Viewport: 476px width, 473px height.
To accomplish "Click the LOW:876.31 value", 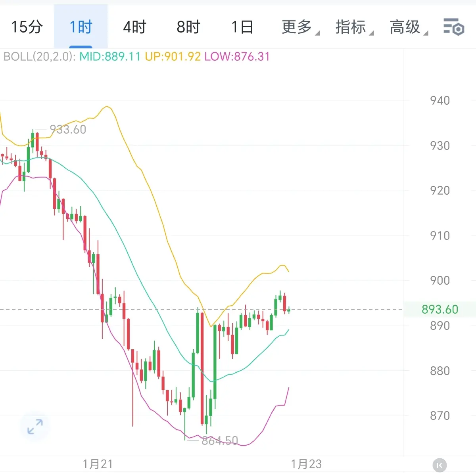I will pos(237,57).
